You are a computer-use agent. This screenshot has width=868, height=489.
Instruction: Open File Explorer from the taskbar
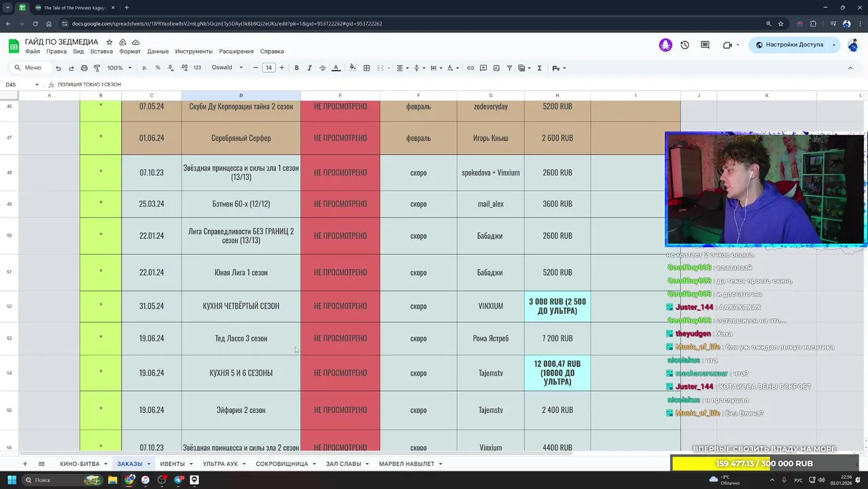(x=111, y=480)
